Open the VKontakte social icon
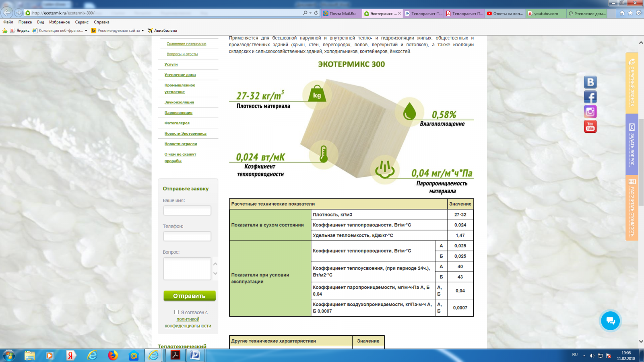This screenshot has height=362, width=644. (590, 82)
